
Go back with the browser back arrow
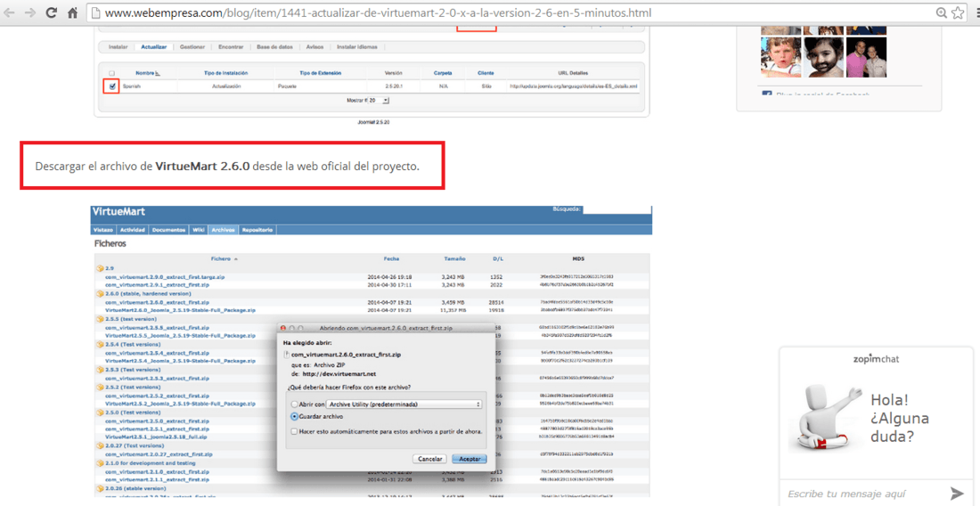click(11, 12)
